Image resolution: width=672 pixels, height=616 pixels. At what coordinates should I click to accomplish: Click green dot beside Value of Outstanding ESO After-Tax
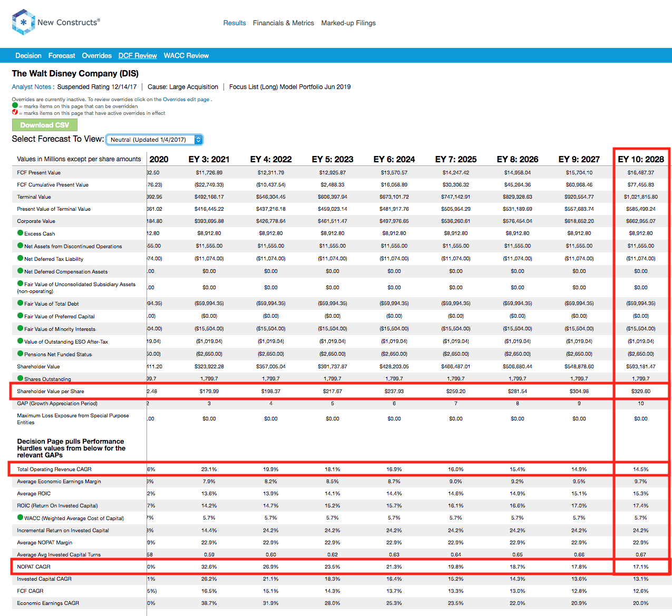tap(21, 341)
